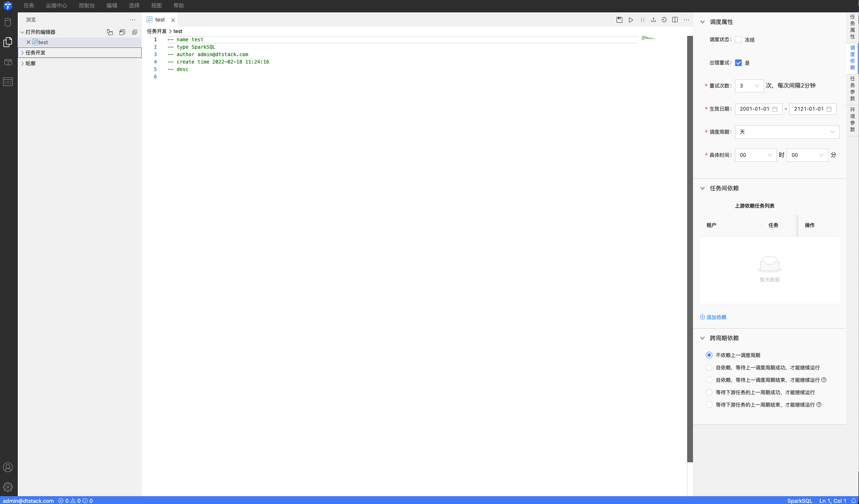Collapse the 任务间依赖 section
The image size is (859, 504).
point(702,188)
